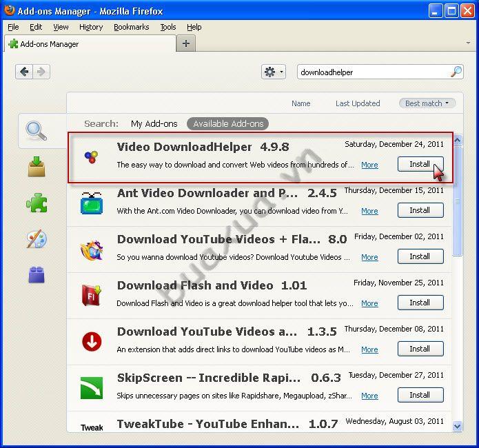Open the list-all-tabs arrow at the tab bar end
The image size is (479, 448).
[468, 43]
